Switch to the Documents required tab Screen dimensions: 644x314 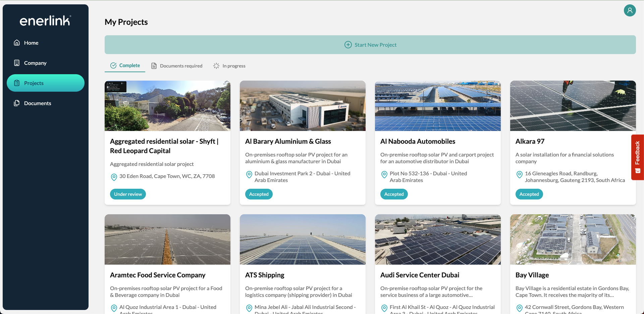coord(177,66)
